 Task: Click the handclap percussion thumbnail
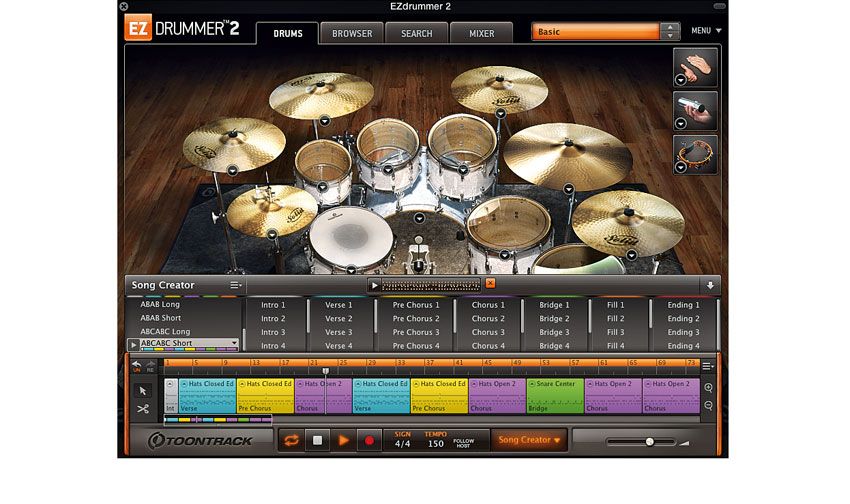[x=695, y=67]
